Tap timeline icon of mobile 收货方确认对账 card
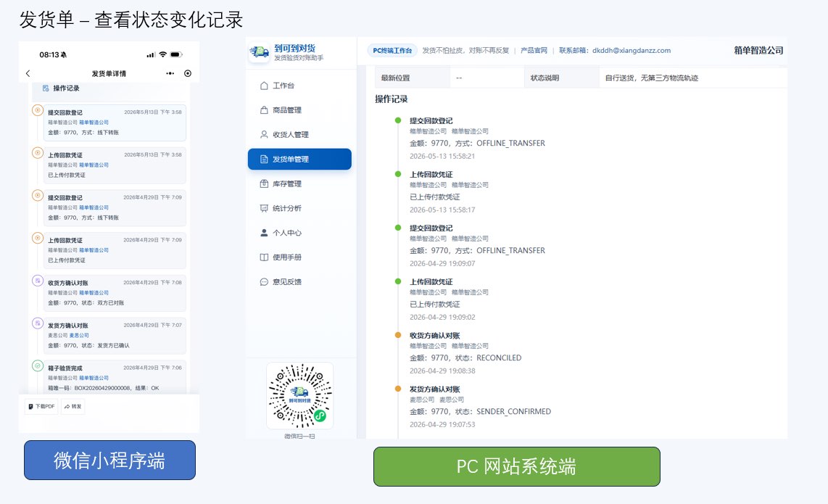828x504 pixels. tap(38, 281)
